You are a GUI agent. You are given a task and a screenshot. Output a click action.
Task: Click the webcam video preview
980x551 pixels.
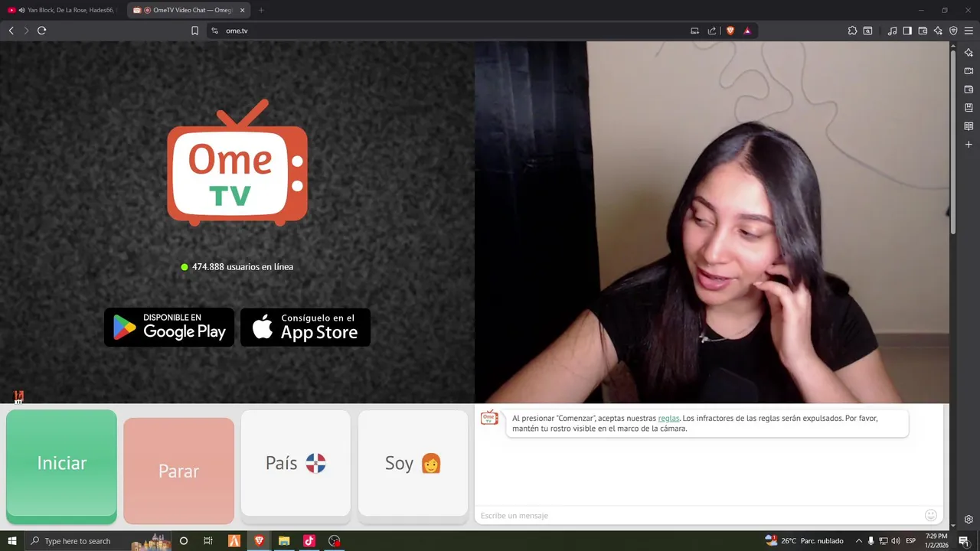pyautogui.click(x=712, y=222)
